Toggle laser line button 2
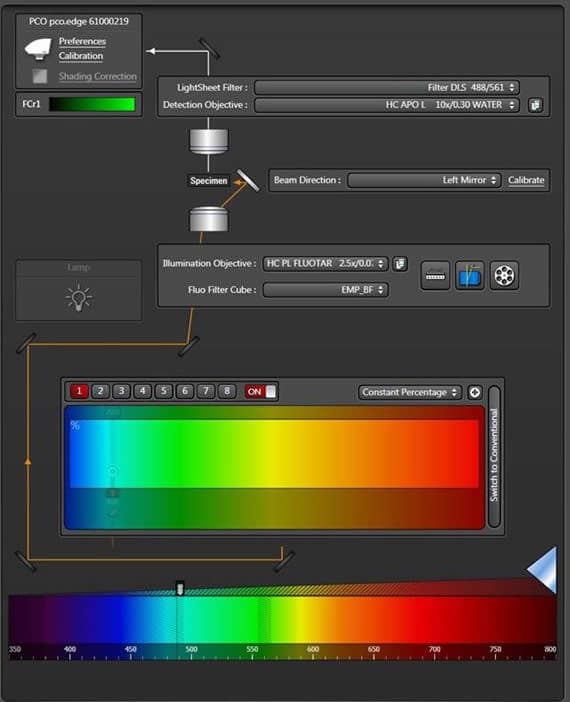 click(x=100, y=391)
